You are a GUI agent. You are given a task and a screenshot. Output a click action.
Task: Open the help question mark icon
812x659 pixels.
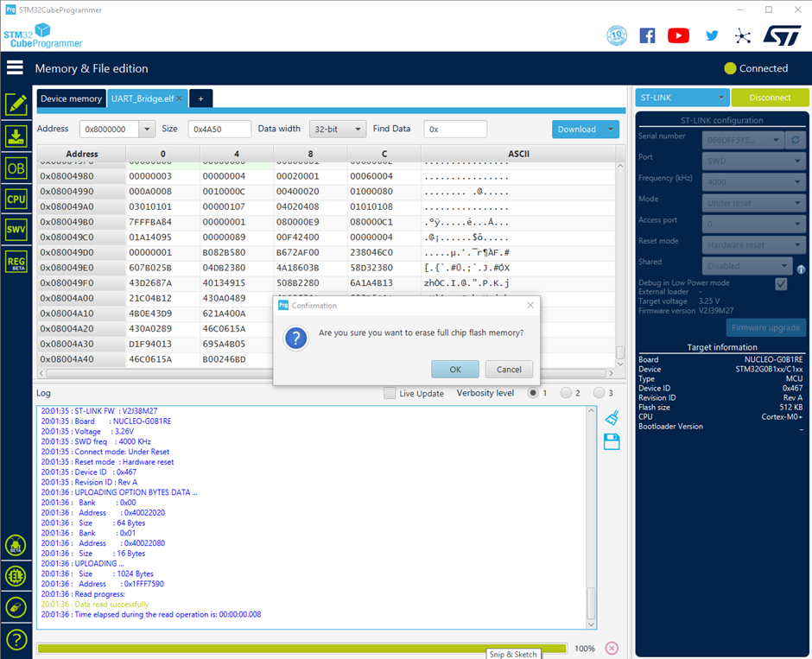(x=16, y=640)
